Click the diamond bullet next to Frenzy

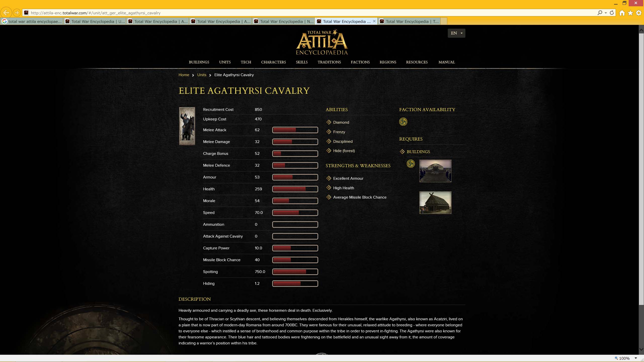(x=329, y=132)
